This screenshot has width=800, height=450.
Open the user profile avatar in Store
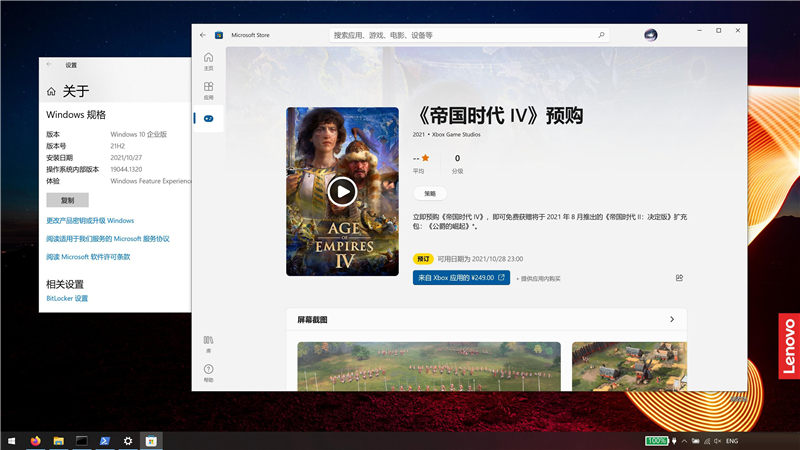point(651,34)
